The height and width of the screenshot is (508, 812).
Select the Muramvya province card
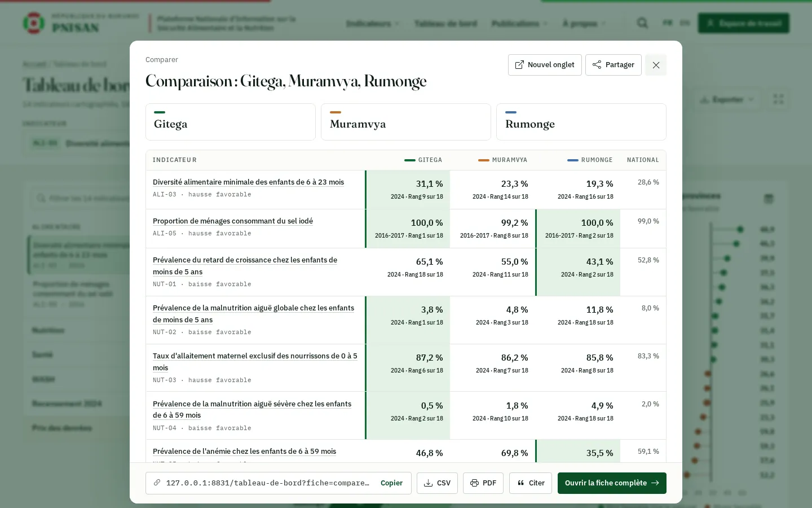coord(406,122)
